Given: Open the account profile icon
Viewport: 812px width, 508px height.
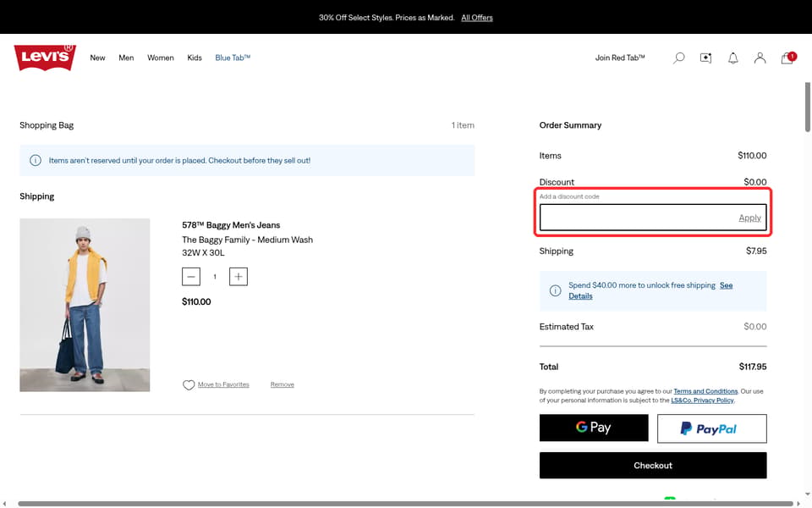Looking at the screenshot, I should (760, 58).
